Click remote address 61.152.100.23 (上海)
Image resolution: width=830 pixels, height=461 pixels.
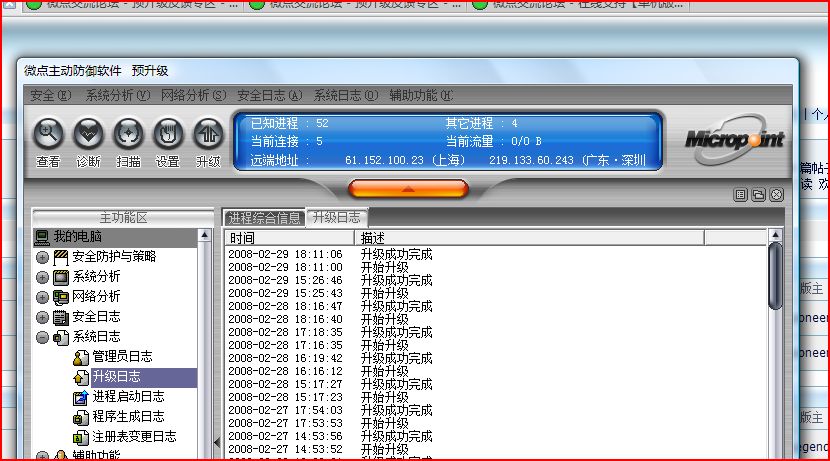coord(405,160)
